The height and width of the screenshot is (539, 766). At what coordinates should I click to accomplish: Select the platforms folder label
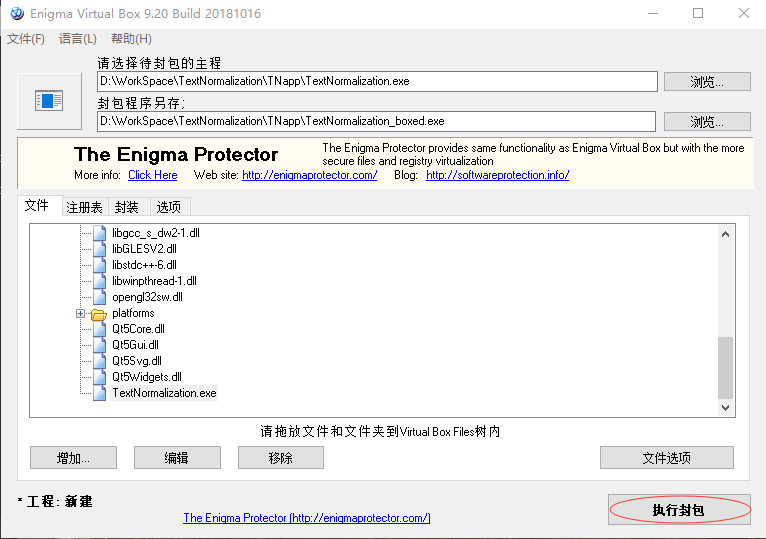(133, 313)
